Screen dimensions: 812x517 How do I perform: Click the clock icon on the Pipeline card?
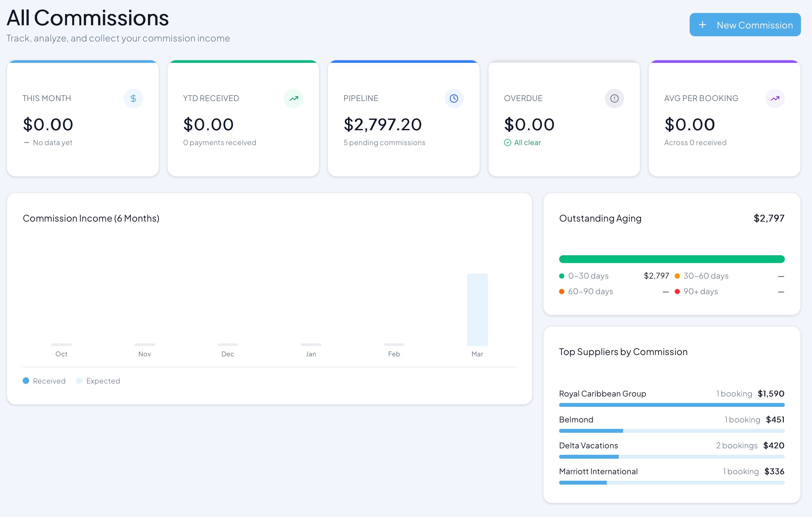(x=454, y=98)
